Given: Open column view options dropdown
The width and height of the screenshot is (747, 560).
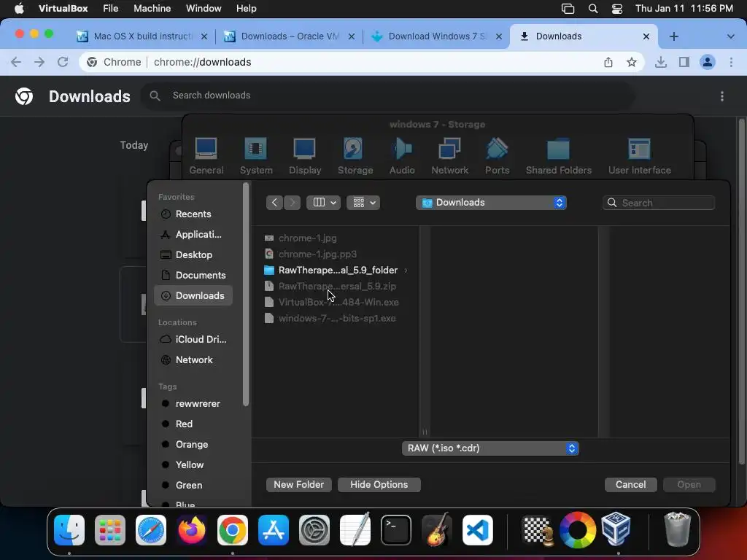Looking at the screenshot, I should [323, 203].
